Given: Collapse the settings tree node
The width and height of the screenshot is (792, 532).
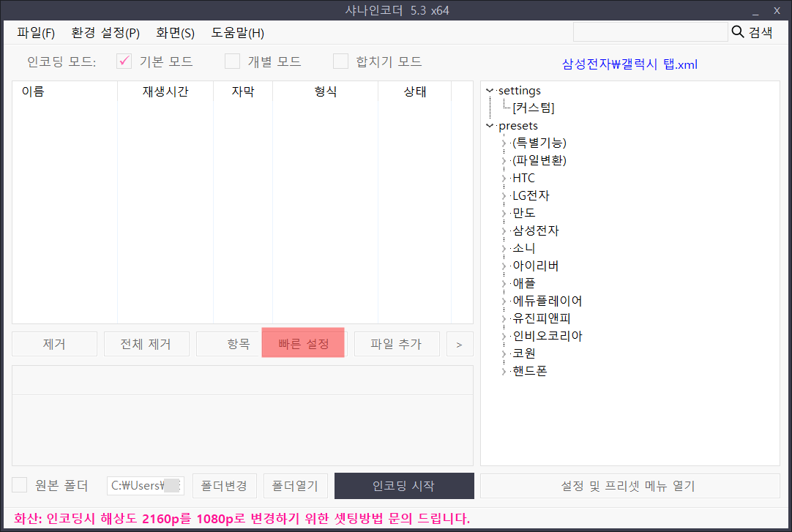Looking at the screenshot, I should tap(490, 90).
